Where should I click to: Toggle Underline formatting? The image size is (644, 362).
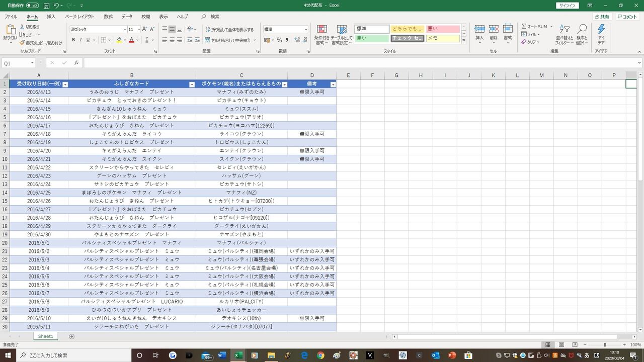(x=88, y=40)
